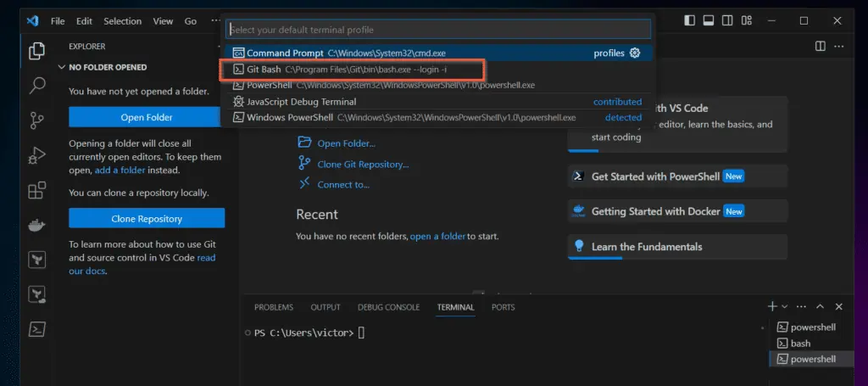
Task: Open terminal panel more actions ellipsis
Action: click(801, 306)
